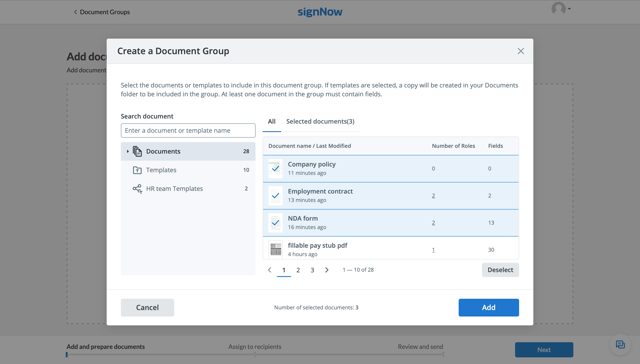Screen dimensions: 640x364
Task: Go to previous page arrow
Action: point(270,270)
